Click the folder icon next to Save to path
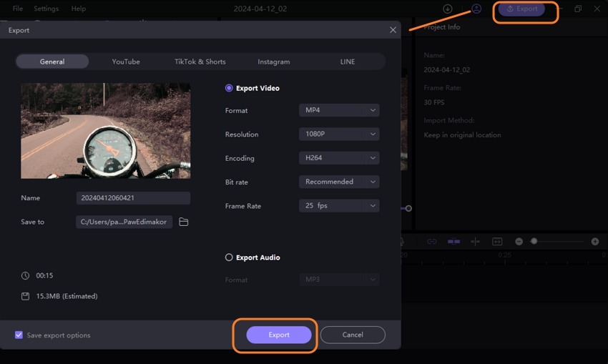Screen dimensions: 608x364 click(184, 222)
